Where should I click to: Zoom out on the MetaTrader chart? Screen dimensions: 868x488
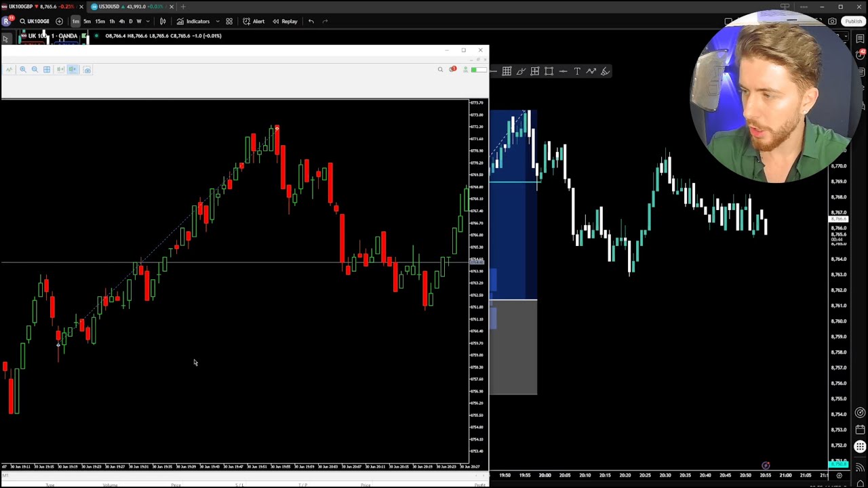click(35, 70)
